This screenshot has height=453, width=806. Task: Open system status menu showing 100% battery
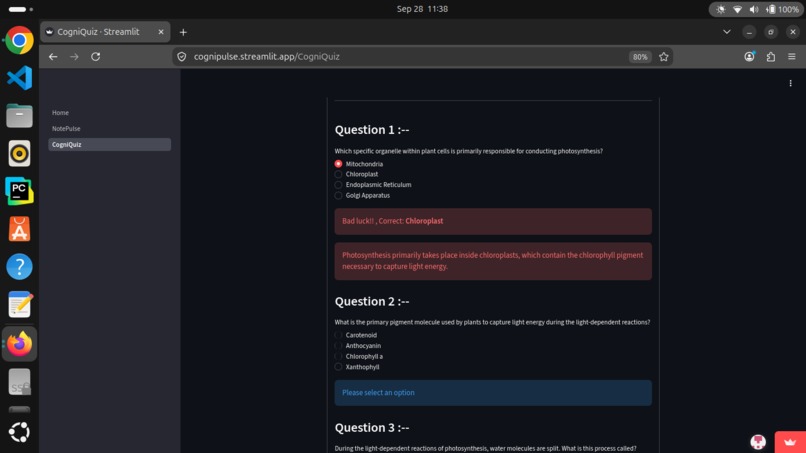pos(755,9)
